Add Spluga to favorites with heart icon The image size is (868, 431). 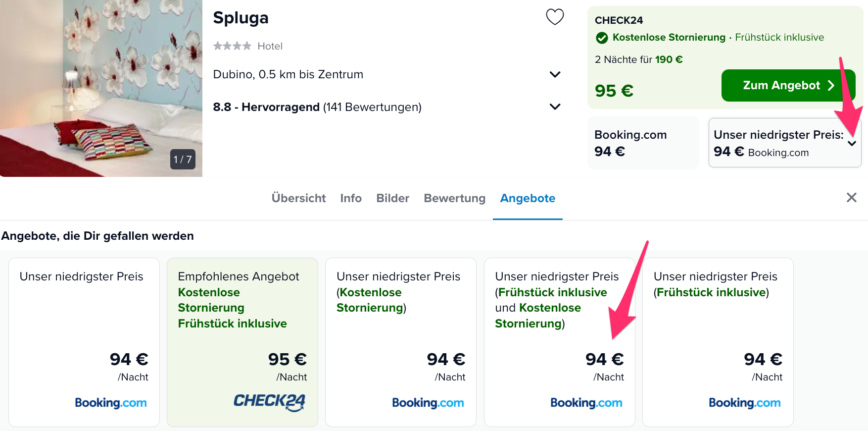pos(555,17)
